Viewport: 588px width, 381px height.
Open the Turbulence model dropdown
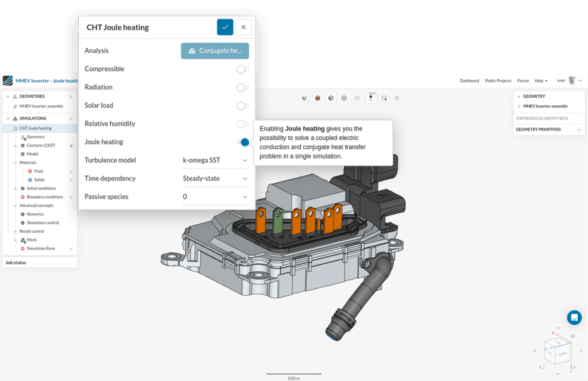(215, 160)
